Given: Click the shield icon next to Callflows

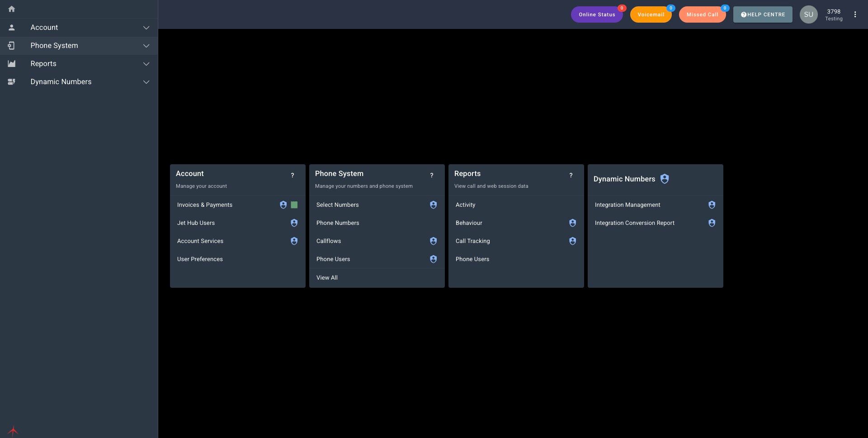Looking at the screenshot, I should (433, 241).
